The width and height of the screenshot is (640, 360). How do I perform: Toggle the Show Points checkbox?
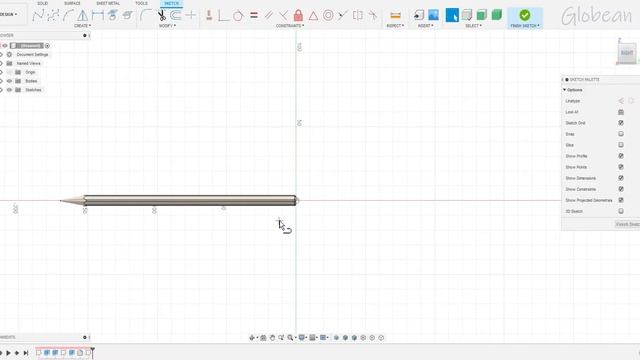click(x=621, y=167)
